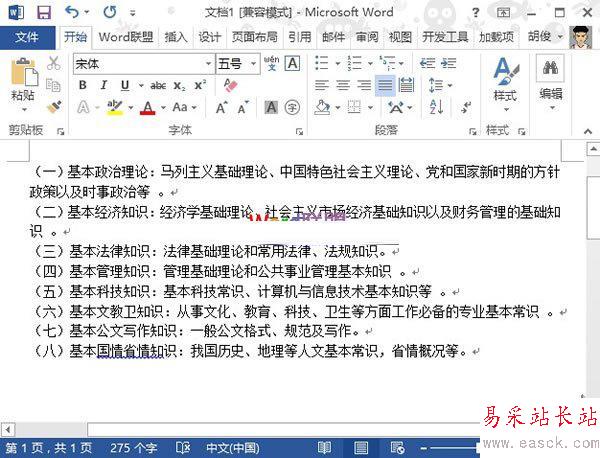Screen dimensions: 600x458
Task: Switch to the 审阅 (Review) tab
Action: coord(367,37)
